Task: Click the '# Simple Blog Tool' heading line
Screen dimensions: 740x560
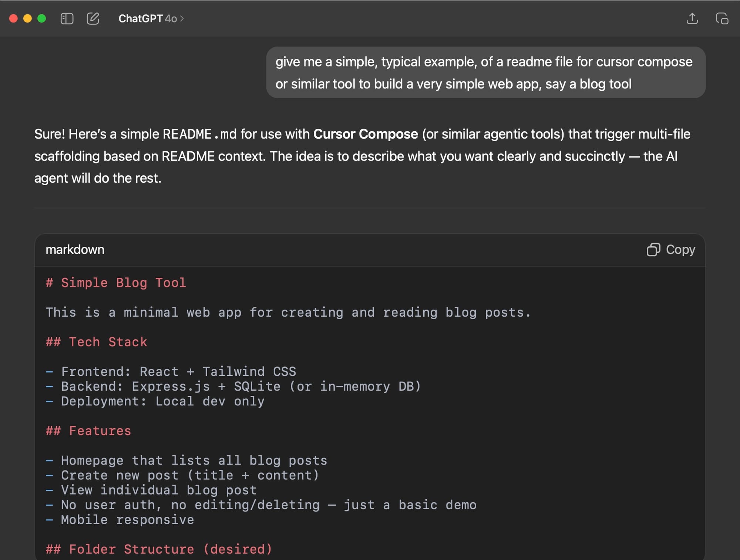Action: (116, 283)
